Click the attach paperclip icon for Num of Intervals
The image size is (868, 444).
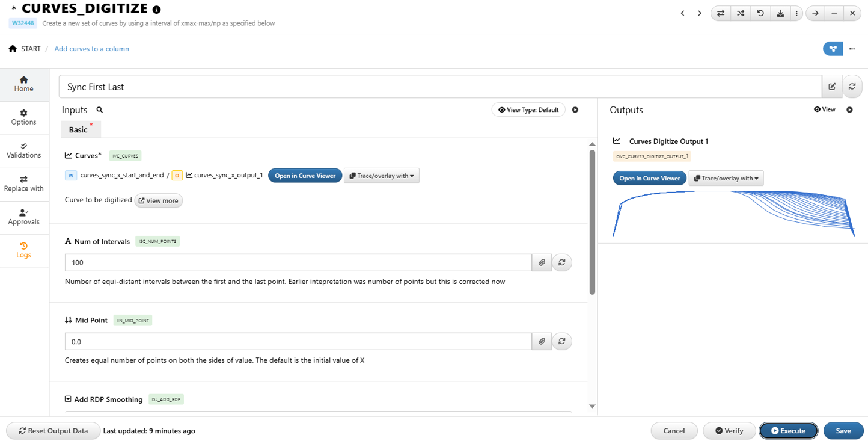point(542,262)
